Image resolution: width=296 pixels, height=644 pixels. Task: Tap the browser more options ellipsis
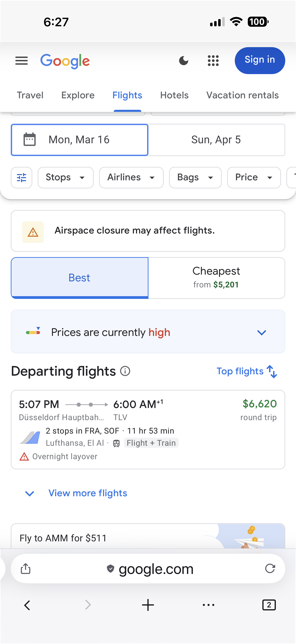pos(208,605)
